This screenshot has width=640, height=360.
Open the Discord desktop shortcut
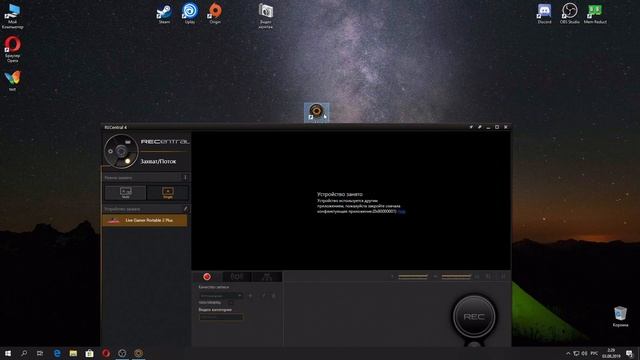pyautogui.click(x=544, y=14)
